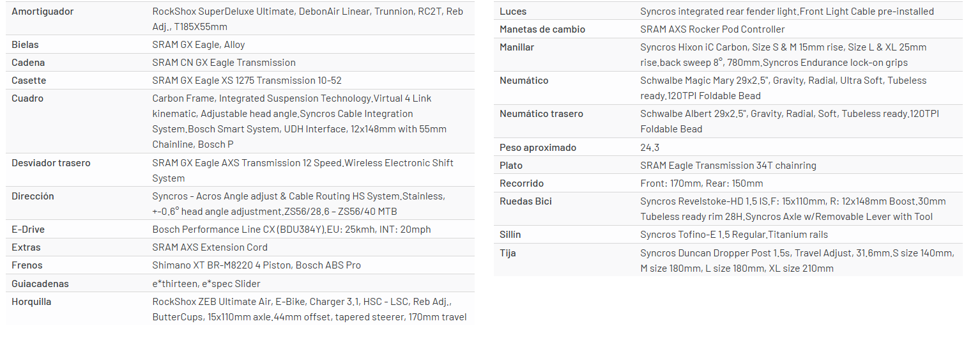
Task: Select the Frenos row label
Action: pos(27,265)
